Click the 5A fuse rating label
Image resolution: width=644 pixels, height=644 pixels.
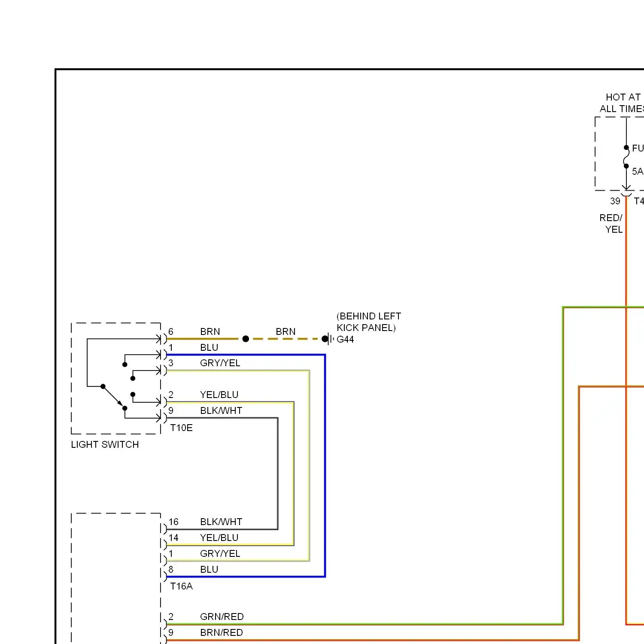pos(638,171)
